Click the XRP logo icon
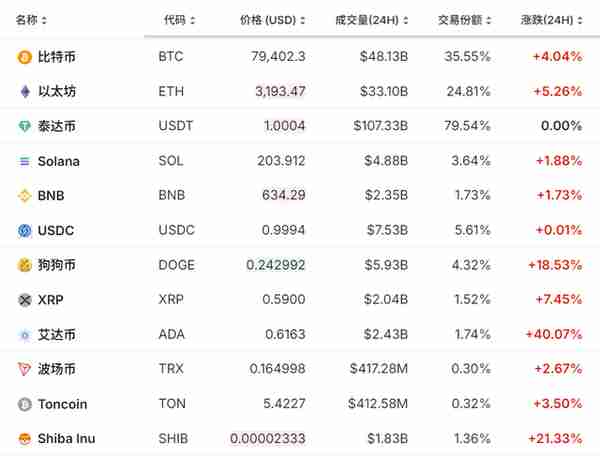Image resolution: width=600 pixels, height=456 pixels. (24, 300)
